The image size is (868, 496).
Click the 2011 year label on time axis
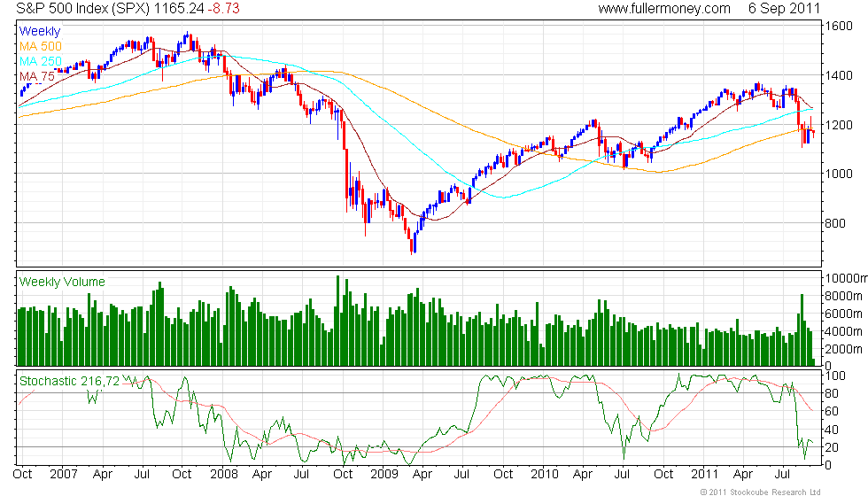point(705,475)
